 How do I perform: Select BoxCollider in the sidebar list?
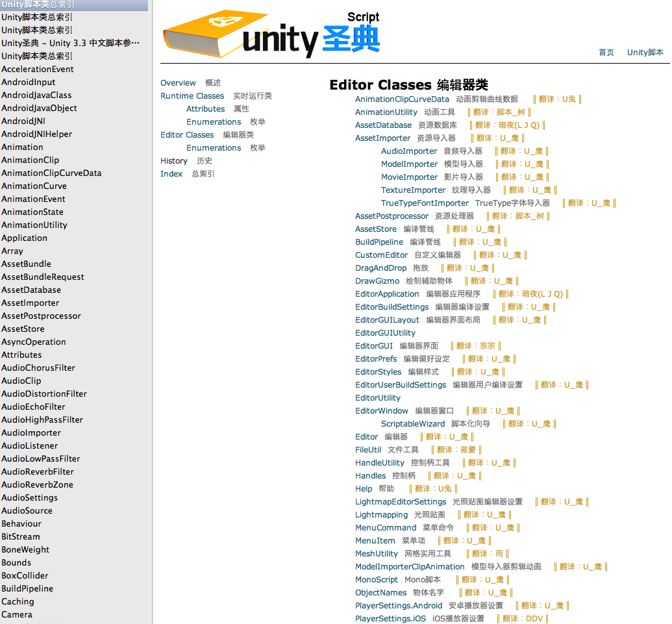[x=25, y=575]
